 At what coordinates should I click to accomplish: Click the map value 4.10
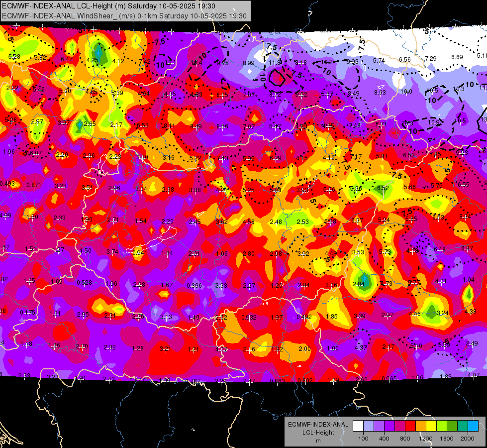coord(329,157)
